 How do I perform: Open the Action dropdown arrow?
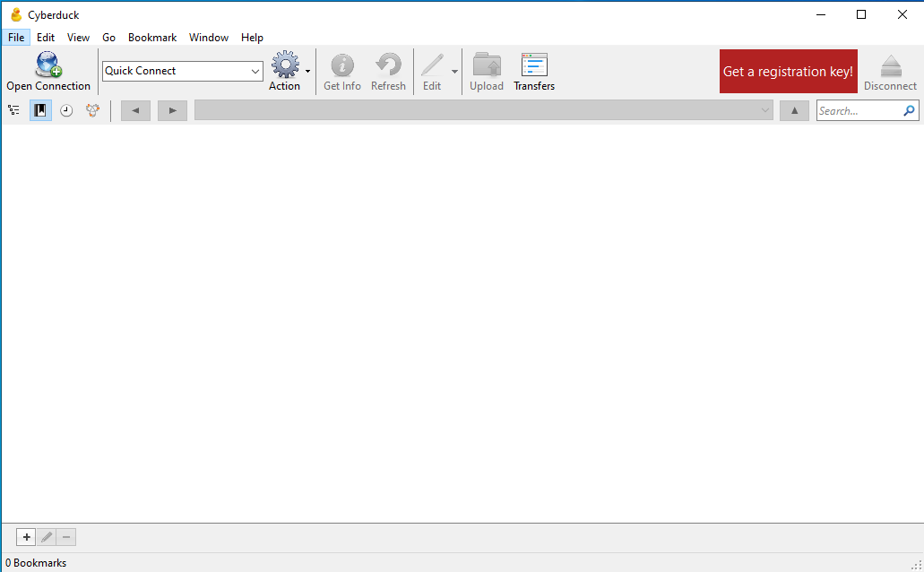pyautogui.click(x=307, y=72)
